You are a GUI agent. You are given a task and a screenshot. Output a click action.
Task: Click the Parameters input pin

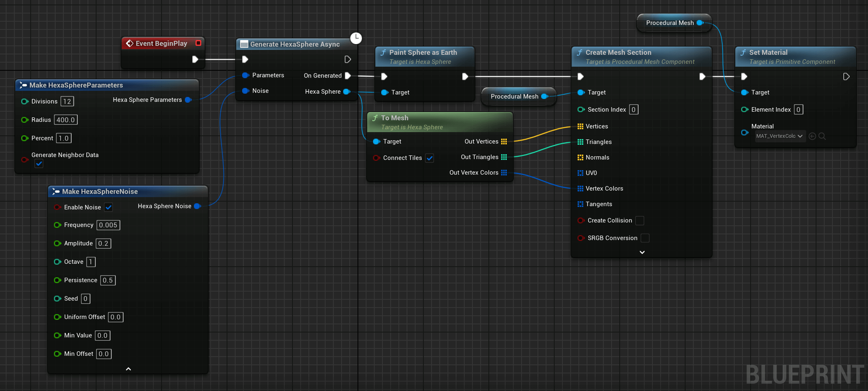click(x=245, y=75)
